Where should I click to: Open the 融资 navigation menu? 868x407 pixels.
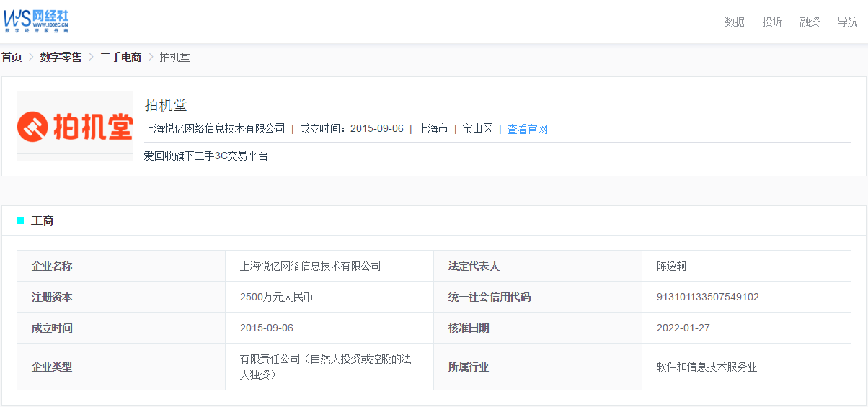click(x=810, y=22)
